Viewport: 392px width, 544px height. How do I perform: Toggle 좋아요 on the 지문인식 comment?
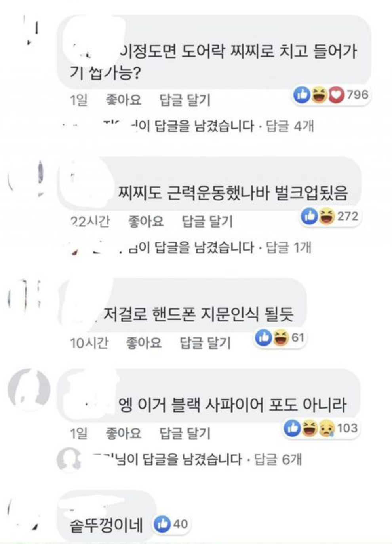click(x=143, y=342)
